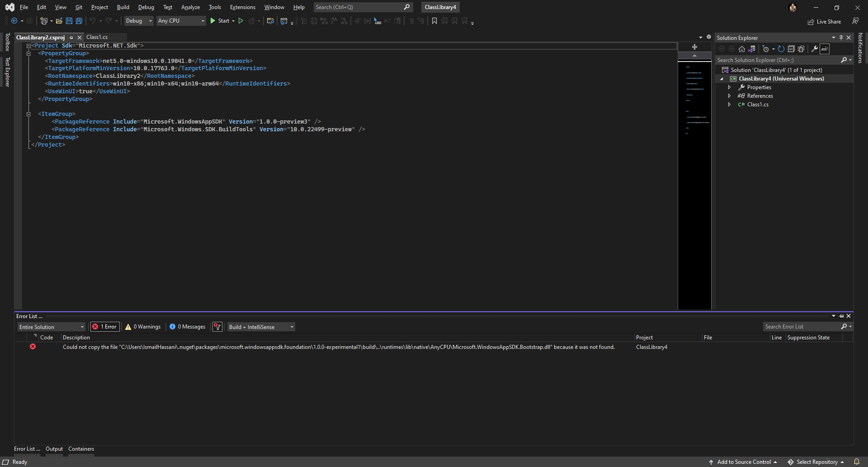
Task: Expand the References node under ClassLibrary4
Action: click(729, 95)
